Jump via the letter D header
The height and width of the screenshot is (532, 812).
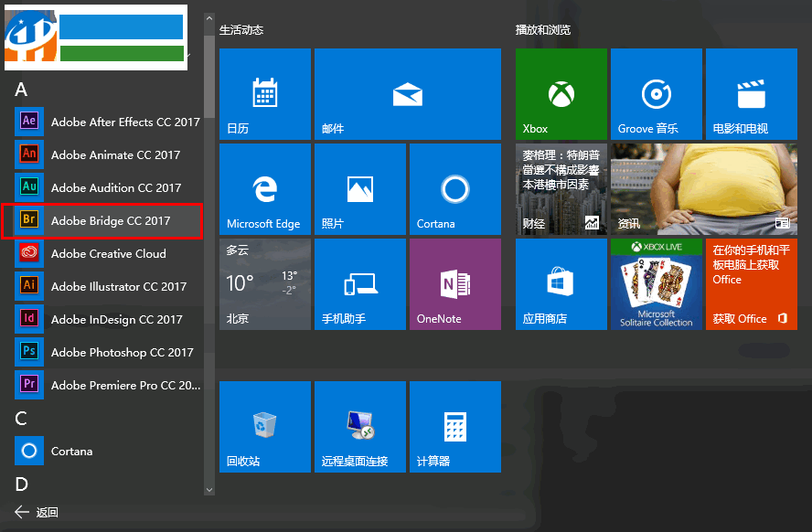(21, 484)
